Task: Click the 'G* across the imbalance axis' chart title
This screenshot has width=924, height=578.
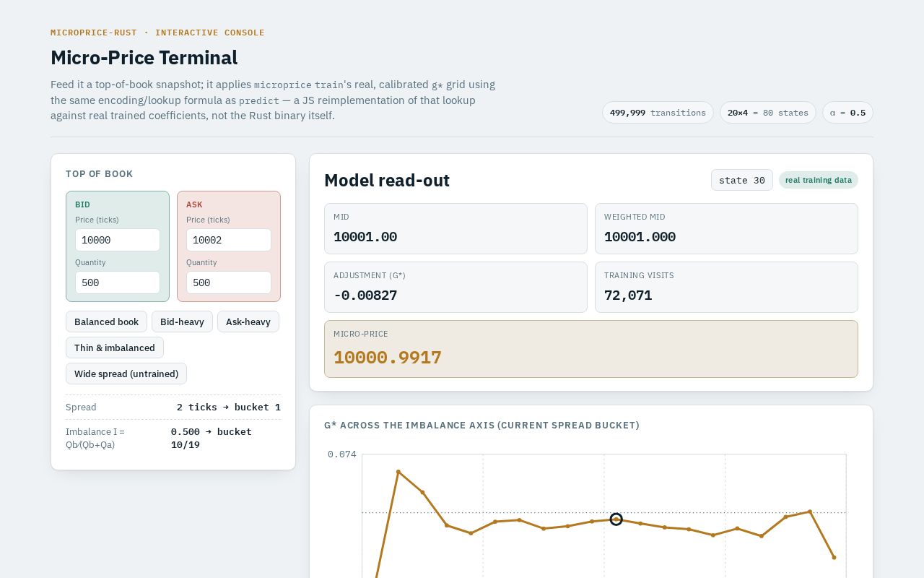Action: click(482, 426)
